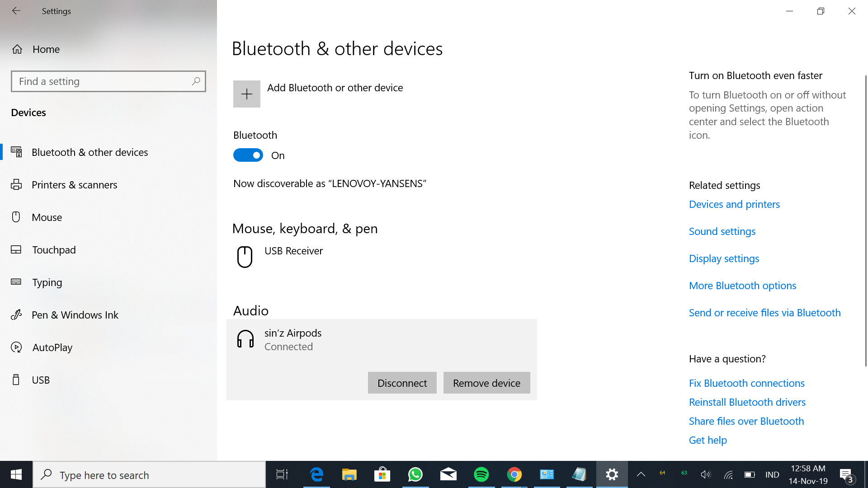Disconnect the sin'z Airpods

[402, 383]
